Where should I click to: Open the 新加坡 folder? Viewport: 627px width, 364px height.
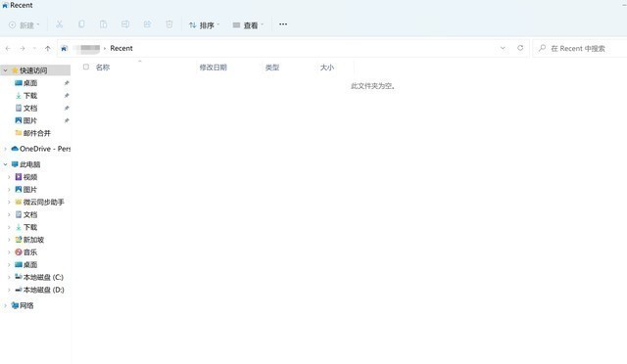[33, 240]
